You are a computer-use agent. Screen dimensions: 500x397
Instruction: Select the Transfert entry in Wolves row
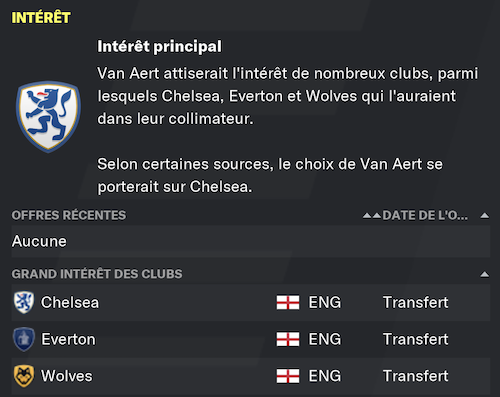[415, 376]
